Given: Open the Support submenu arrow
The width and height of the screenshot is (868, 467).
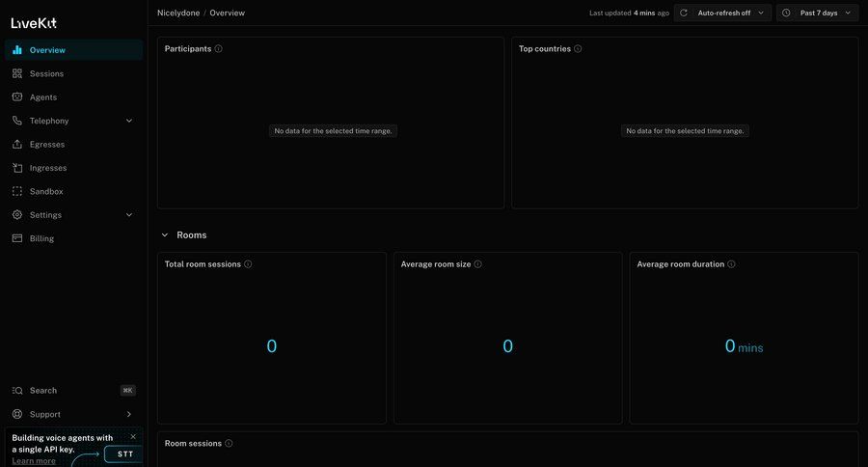Looking at the screenshot, I should click(129, 414).
